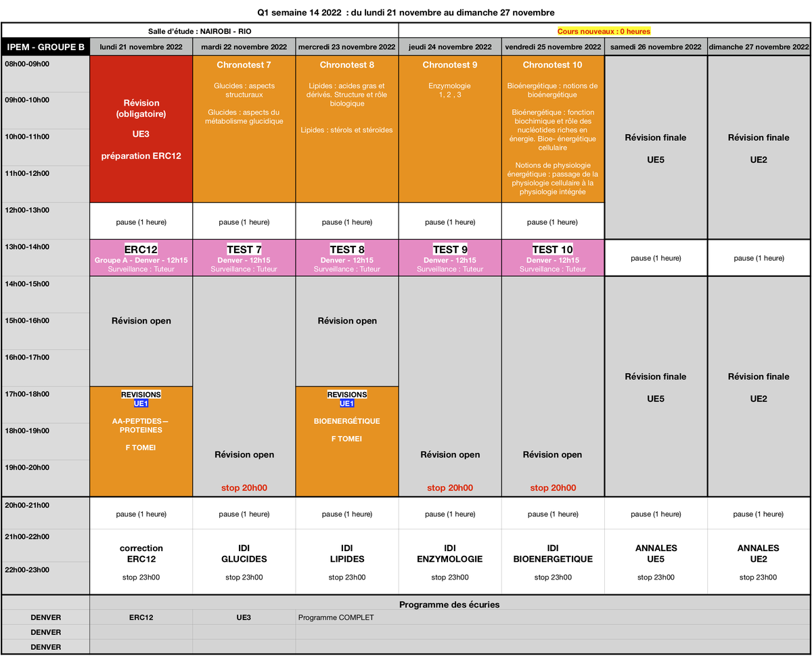The height and width of the screenshot is (656, 812).
Task: Click the 'UE3' cell in écuries table
Action: pyautogui.click(x=244, y=617)
